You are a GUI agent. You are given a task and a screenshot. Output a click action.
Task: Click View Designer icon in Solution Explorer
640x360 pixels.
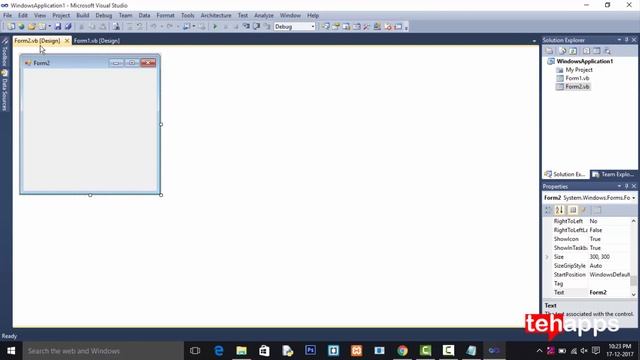[597, 51]
